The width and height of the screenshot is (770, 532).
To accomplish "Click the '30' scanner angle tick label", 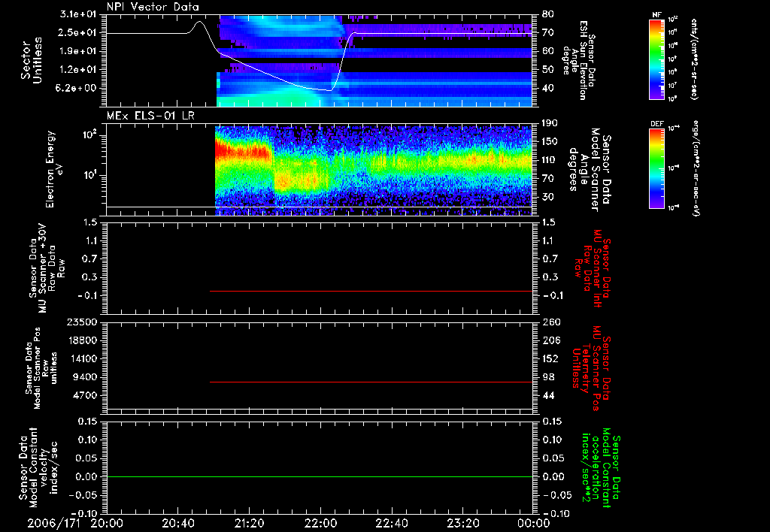I will click(548, 198).
